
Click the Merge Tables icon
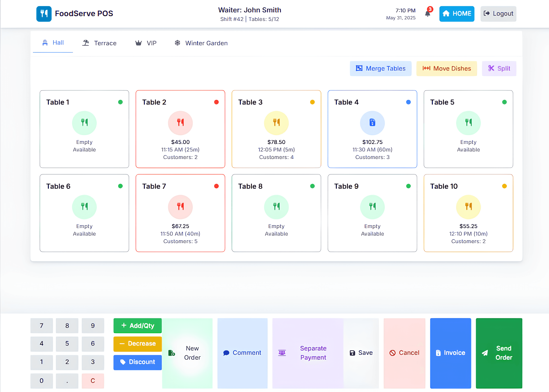click(x=359, y=68)
